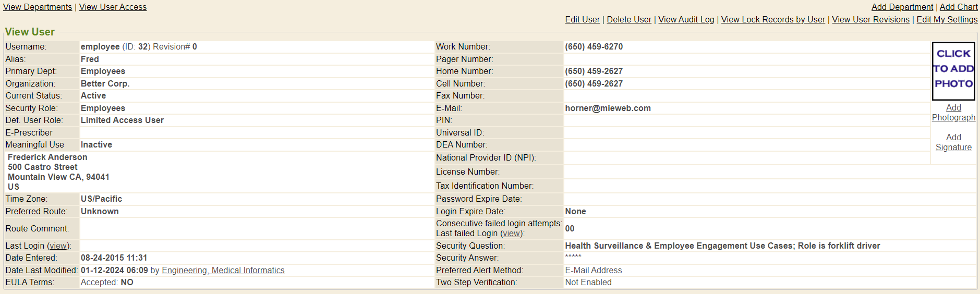980x294 pixels.
Task: View the last login history
Action: [x=58, y=246]
